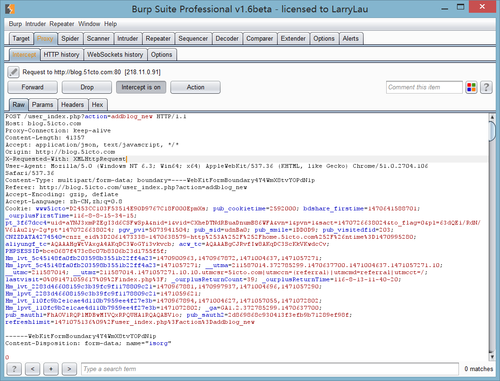Go to next search match arrow

69,369
